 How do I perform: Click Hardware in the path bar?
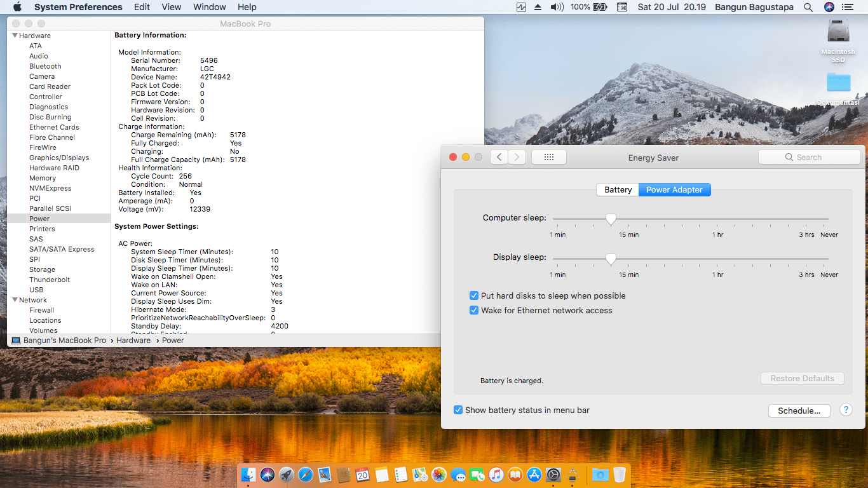point(133,341)
